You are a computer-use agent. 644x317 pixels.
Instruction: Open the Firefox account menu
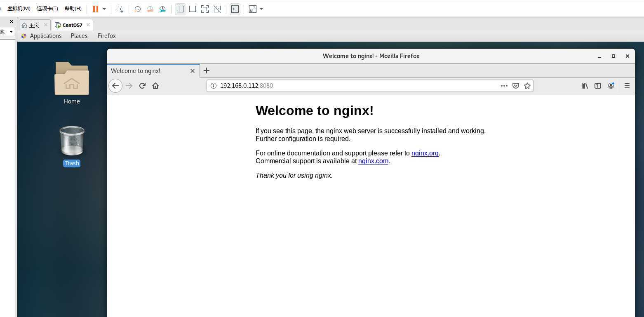point(611,86)
